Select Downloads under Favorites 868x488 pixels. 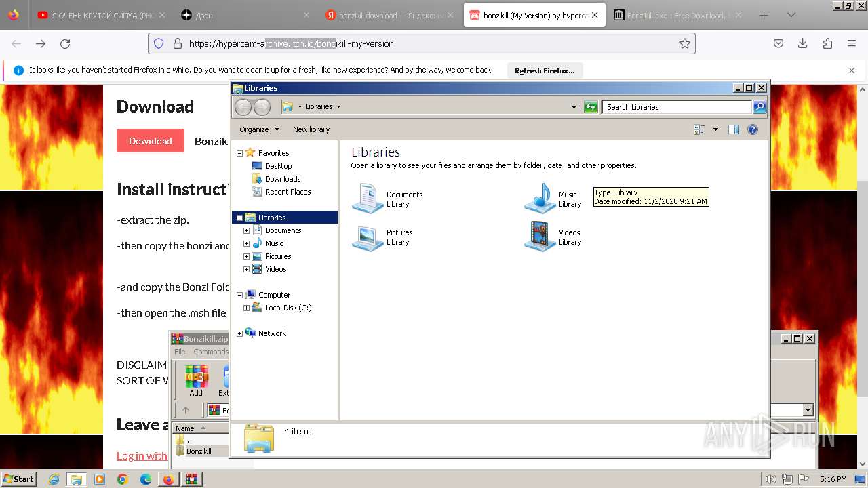coord(283,179)
